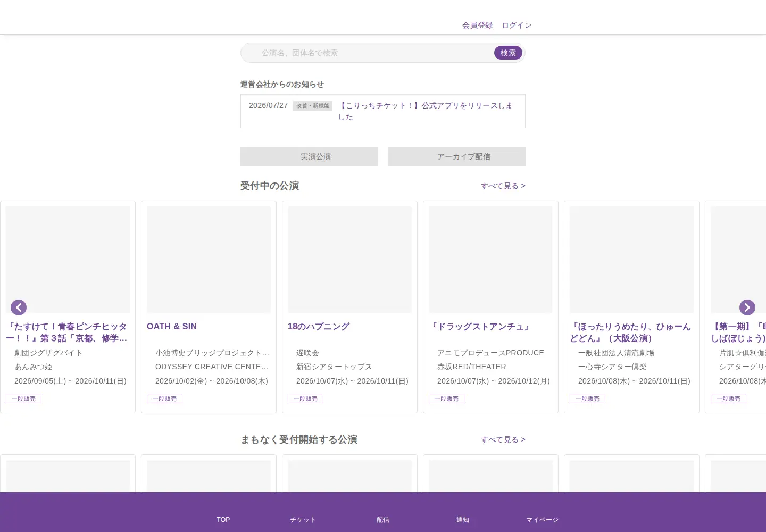Click the next carousel arrow icon
This screenshot has width=766, height=532.
747,307
